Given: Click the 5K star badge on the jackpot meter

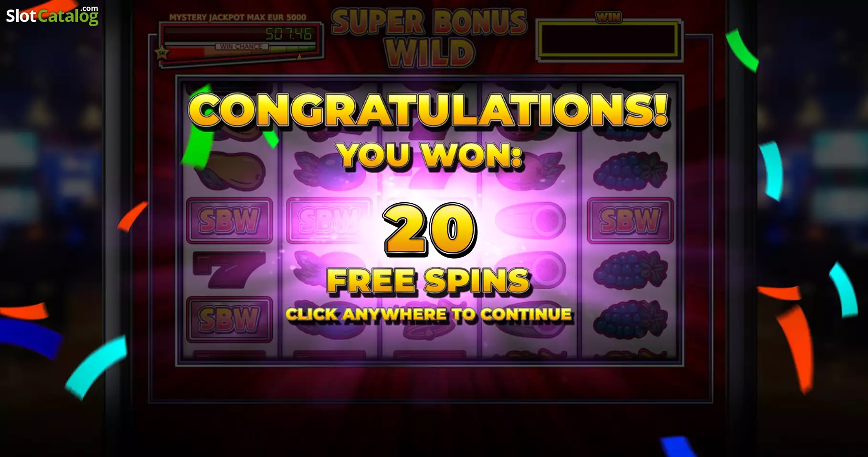Looking at the screenshot, I should click(x=162, y=53).
